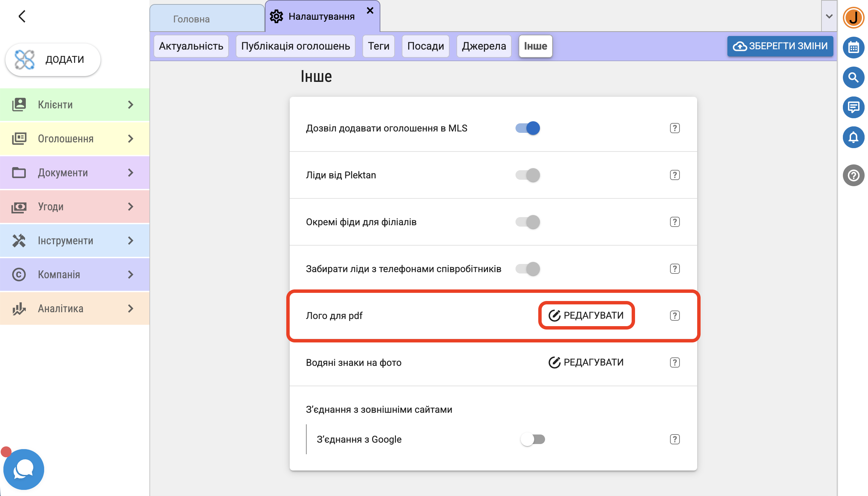This screenshot has width=868, height=496.
Task: Open the live chat bubble widget
Action: click(23, 469)
